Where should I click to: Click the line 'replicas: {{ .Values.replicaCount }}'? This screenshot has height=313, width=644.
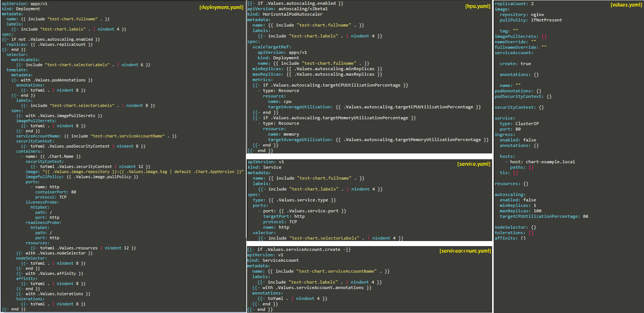click(x=49, y=44)
